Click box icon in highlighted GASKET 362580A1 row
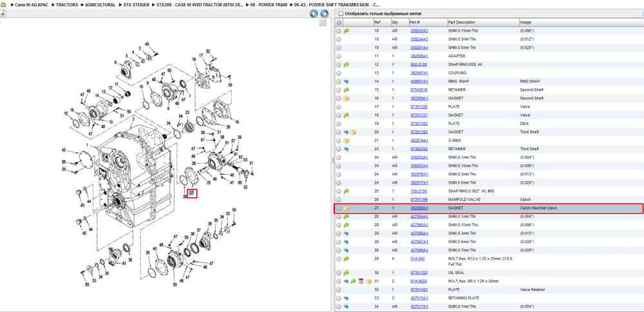 point(346,208)
